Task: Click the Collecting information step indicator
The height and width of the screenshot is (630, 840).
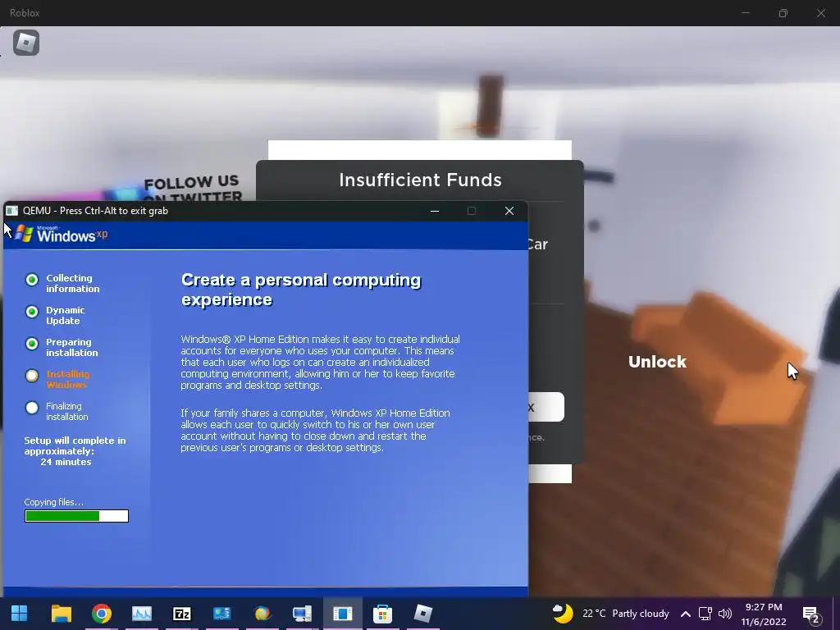Action: point(32,280)
